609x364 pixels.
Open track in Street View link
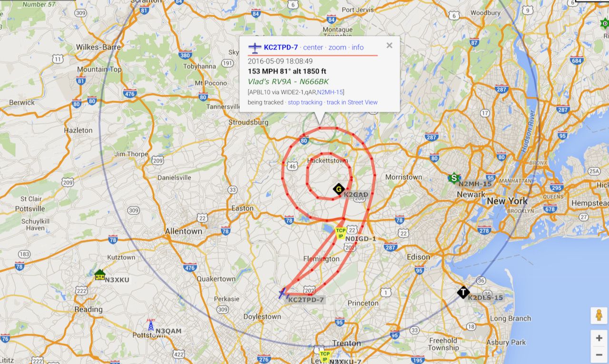click(x=352, y=102)
